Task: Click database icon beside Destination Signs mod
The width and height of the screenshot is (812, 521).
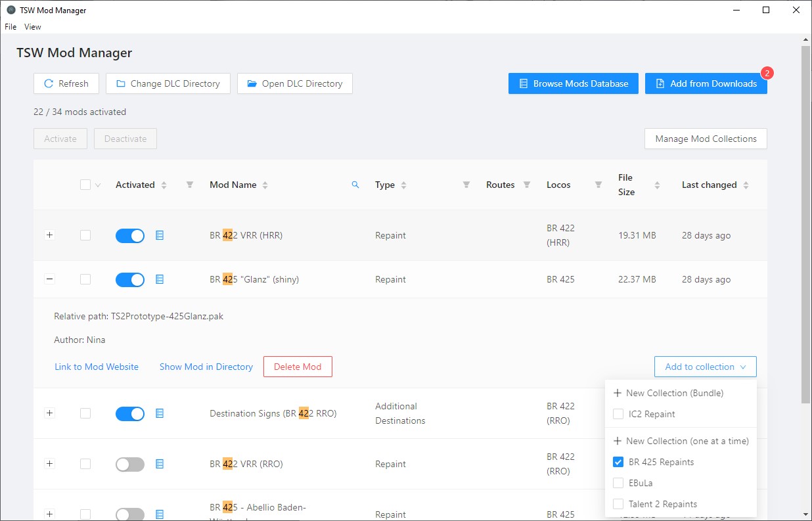Action: point(160,413)
